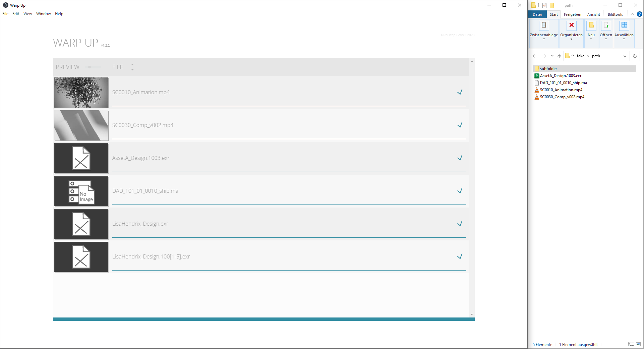The width and height of the screenshot is (644, 349).
Task: Click the missing-preview icon for LisaHendrix_Design.100[1-5].exr
Action: click(x=81, y=257)
